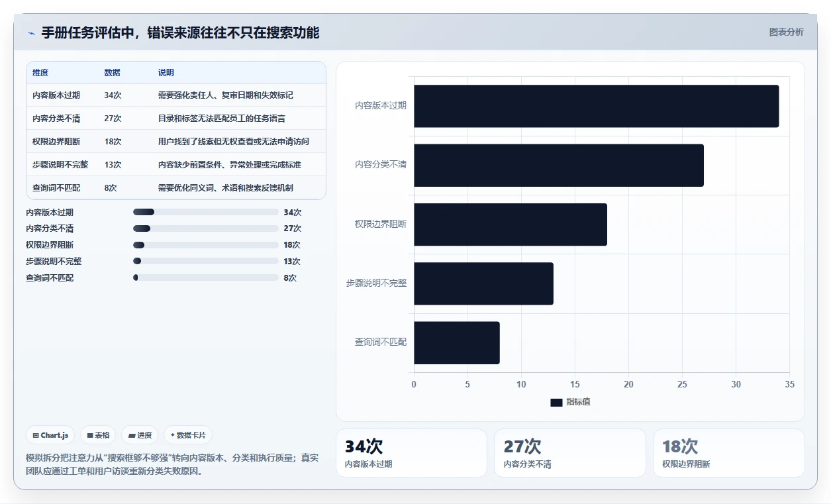The height and width of the screenshot is (504, 831).
Task: Click the 进度 chip
Action: [140, 435]
